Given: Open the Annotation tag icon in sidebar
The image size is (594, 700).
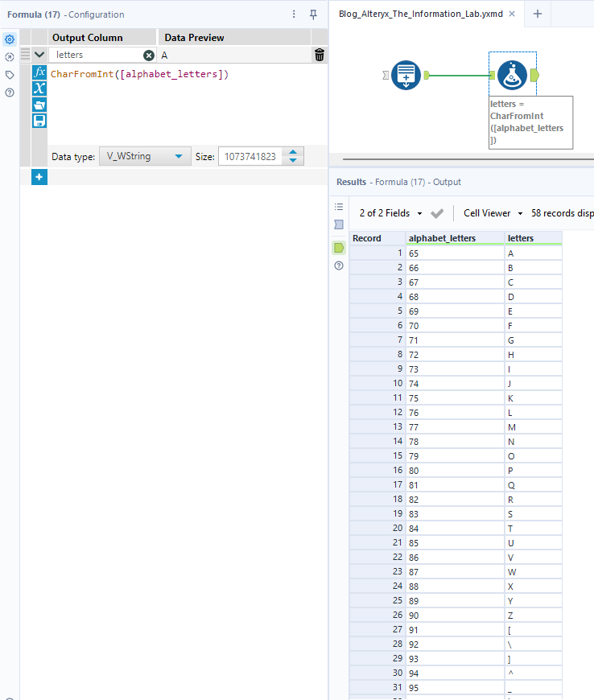Looking at the screenshot, I should tap(10, 75).
